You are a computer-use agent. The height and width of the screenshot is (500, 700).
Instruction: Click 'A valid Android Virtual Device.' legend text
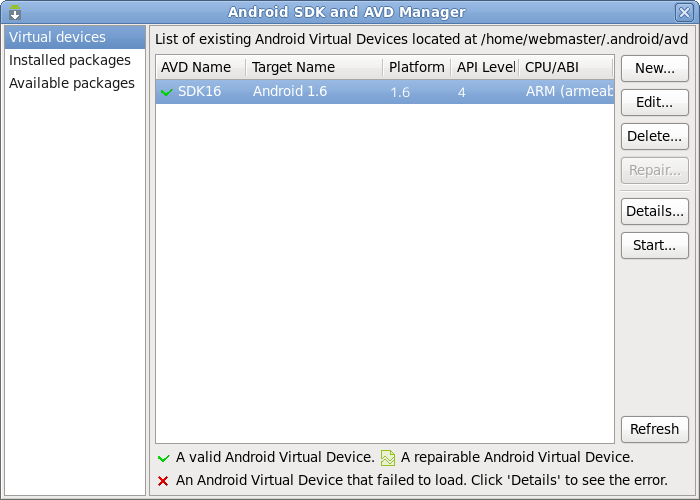[x=275, y=458]
